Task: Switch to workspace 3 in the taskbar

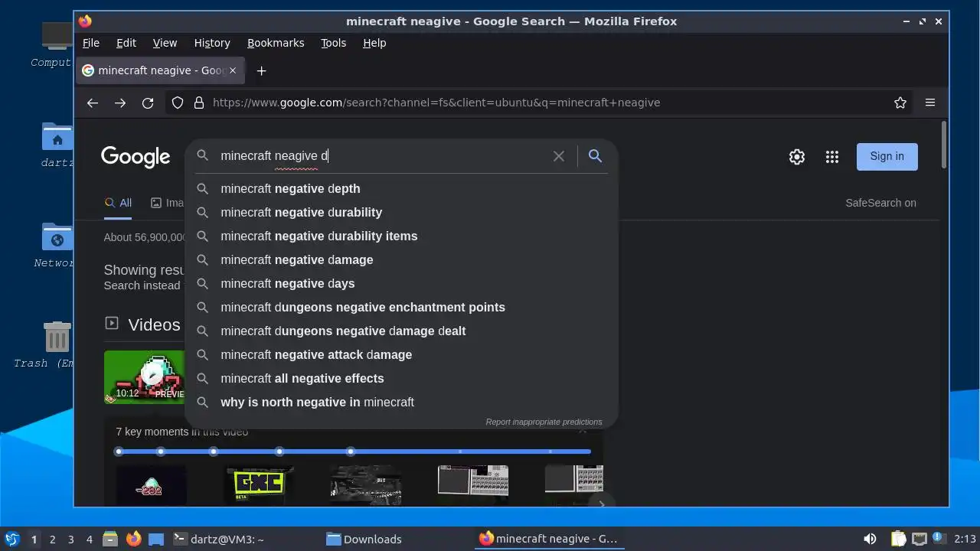Action: tap(70, 540)
